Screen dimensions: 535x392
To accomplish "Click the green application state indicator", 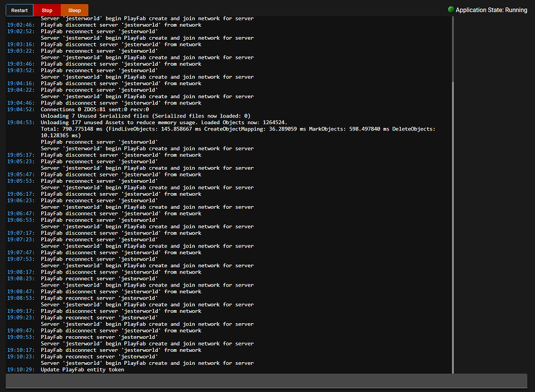I will tap(451, 10).
